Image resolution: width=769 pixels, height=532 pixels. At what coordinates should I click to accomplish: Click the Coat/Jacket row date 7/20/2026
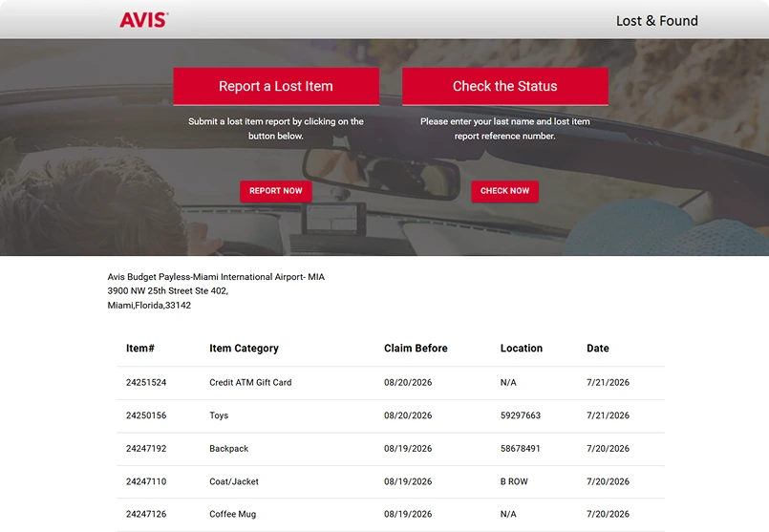click(x=608, y=481)
